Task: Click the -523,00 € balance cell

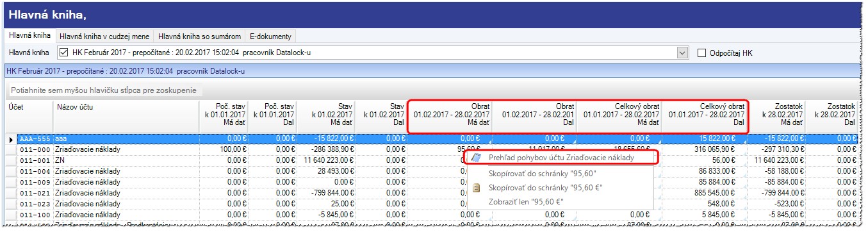Action: tap(777, 204)
